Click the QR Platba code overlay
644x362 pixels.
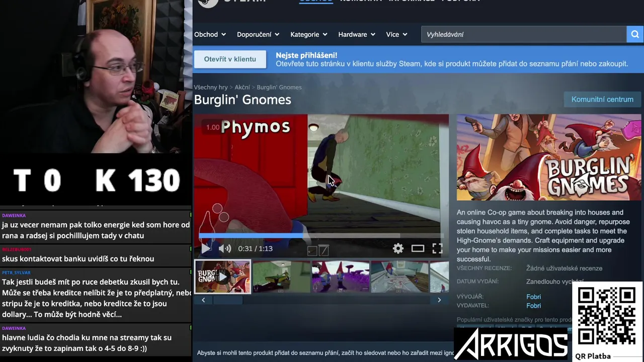click(606, 316)
